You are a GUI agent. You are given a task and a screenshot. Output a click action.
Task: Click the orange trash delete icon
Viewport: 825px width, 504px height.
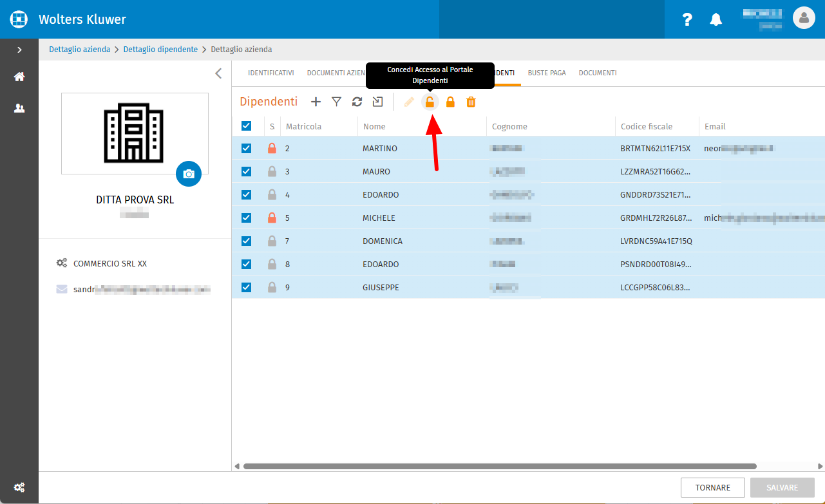(471, 102)
